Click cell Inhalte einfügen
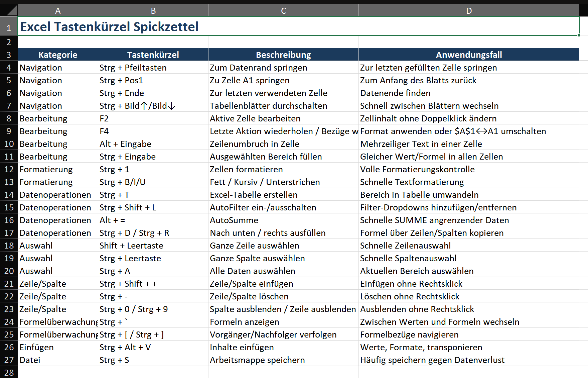588x378 pixels. (x=283, y=347)
